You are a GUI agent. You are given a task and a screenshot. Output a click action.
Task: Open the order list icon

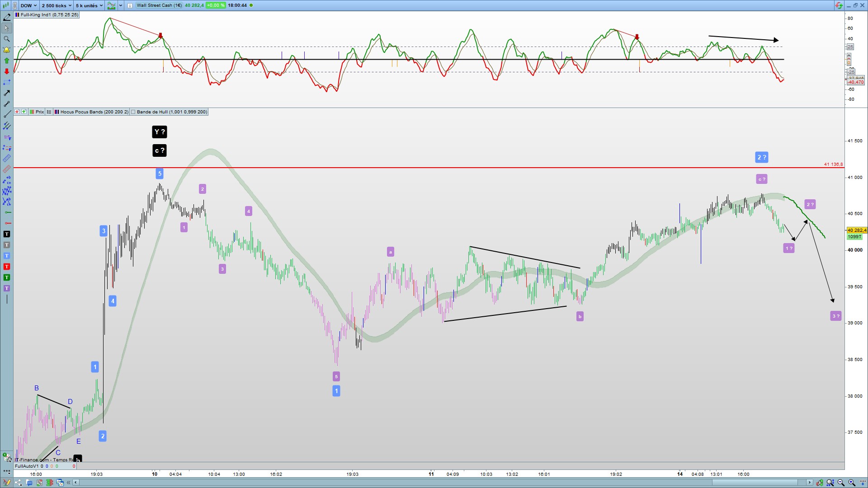(39, 483)
